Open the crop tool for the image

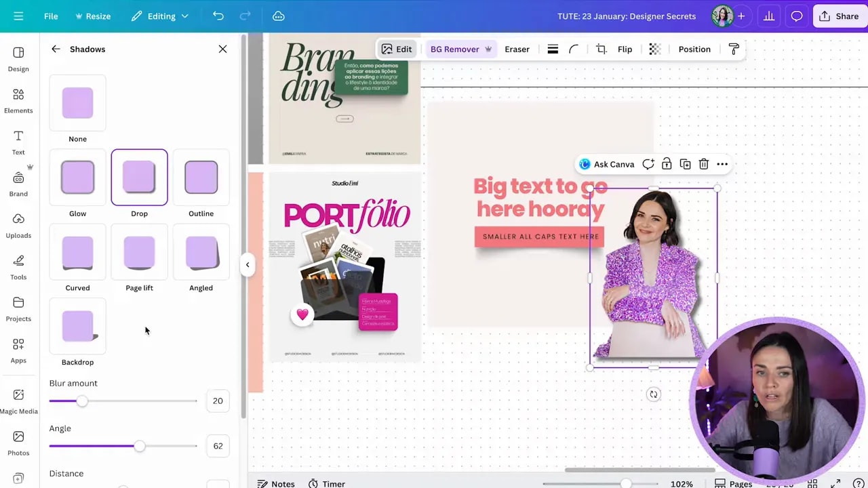coord(601,49)
